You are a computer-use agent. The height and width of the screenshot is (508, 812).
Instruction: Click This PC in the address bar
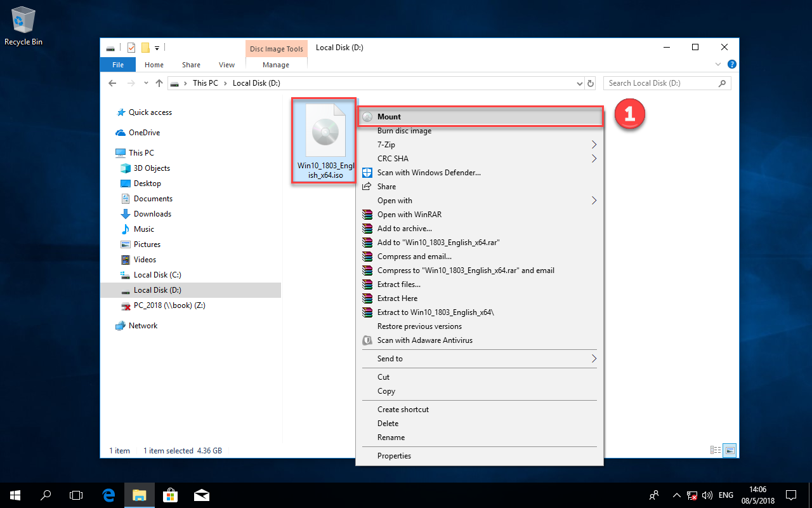(205, 83)
